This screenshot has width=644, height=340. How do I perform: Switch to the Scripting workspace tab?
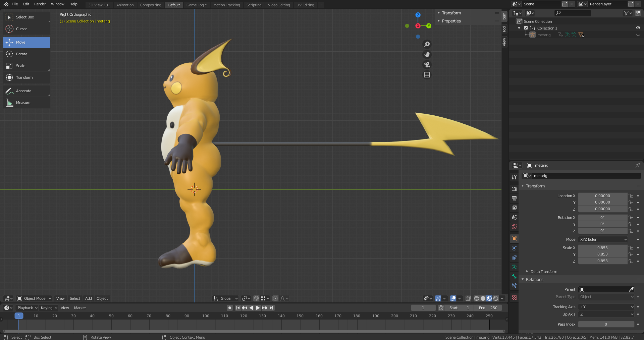254,5
